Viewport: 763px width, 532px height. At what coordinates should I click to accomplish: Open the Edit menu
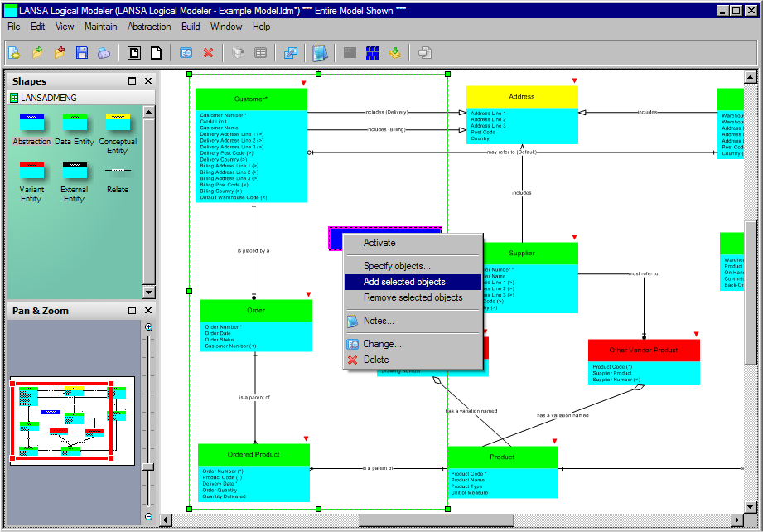[37, 27]
